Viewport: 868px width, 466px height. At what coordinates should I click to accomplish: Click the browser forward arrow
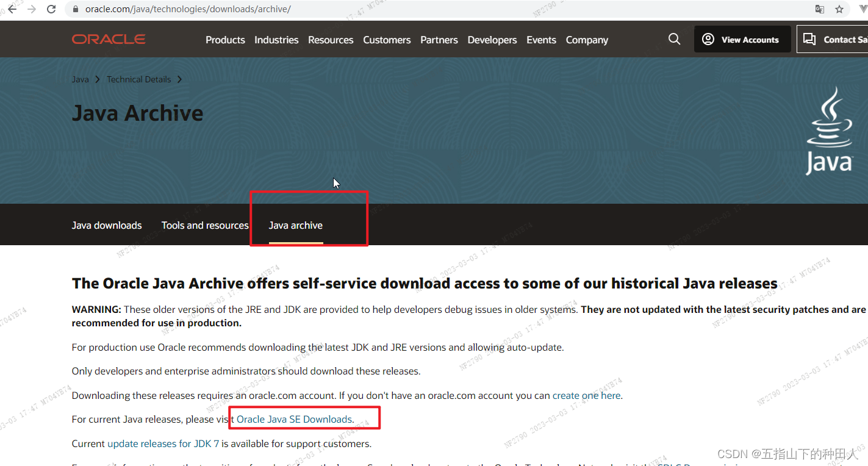pyautogui.click(x=32, y=9)
